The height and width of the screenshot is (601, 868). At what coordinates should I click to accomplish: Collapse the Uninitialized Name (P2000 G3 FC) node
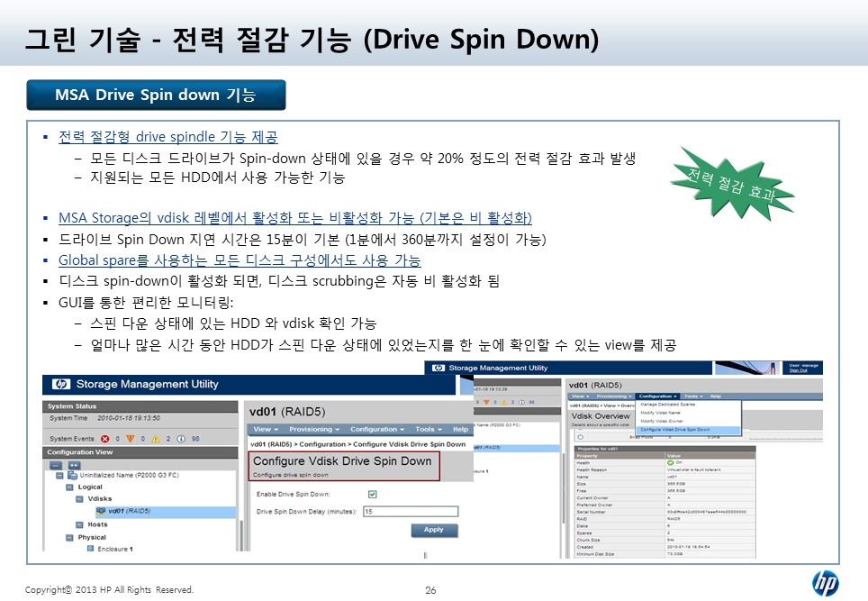point(59,475)
